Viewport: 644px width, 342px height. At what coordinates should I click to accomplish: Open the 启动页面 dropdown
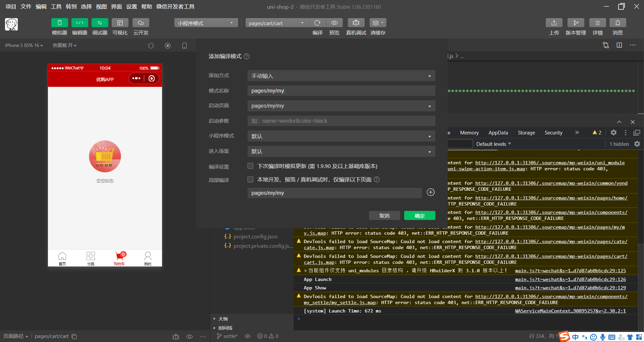point(341,106)
